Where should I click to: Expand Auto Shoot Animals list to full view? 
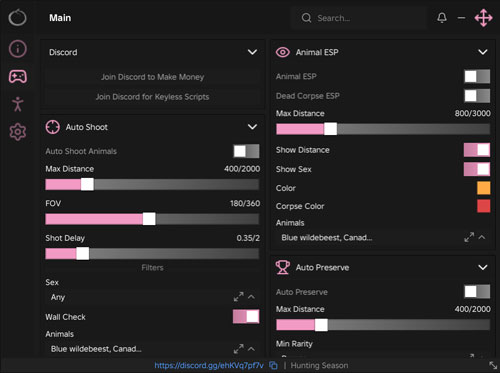point(238,349)
